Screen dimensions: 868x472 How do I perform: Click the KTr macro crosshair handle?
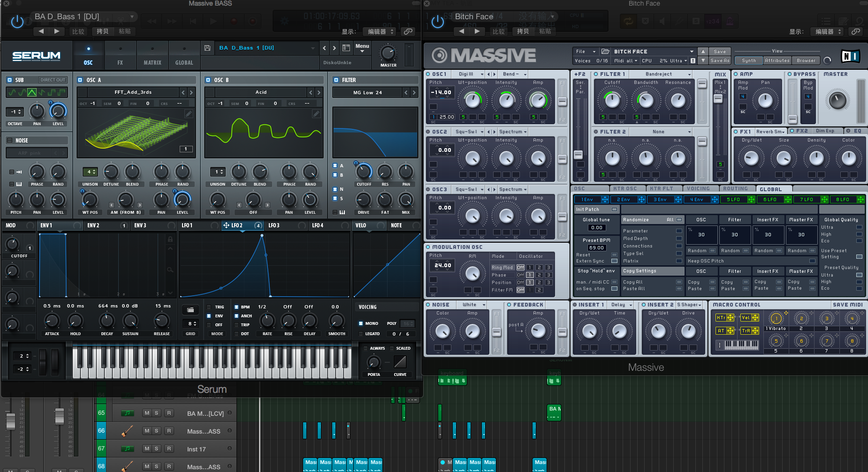[x=730, y=317]
